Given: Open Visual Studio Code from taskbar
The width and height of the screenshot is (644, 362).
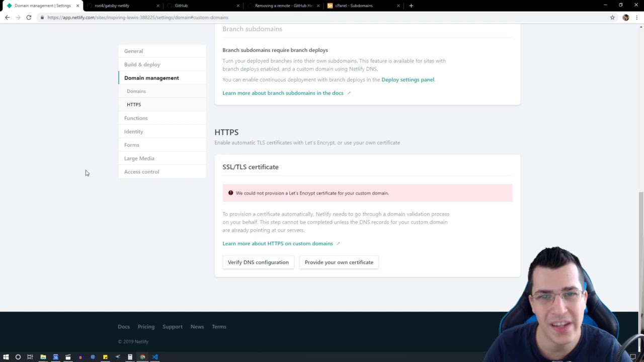Looking at the screenshot, I should point(155,357).
